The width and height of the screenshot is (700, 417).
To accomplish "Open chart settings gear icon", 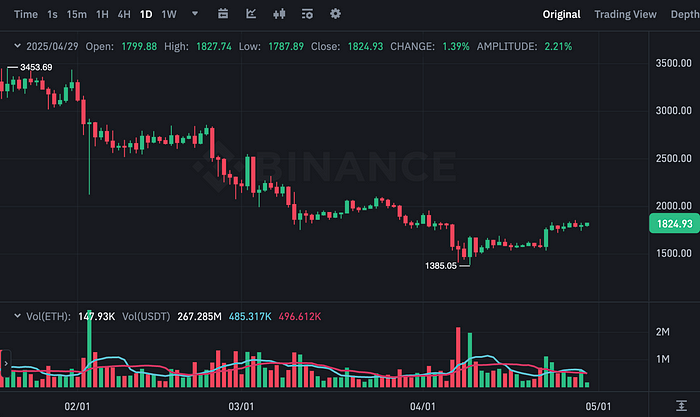I will (x=335, y=14).
